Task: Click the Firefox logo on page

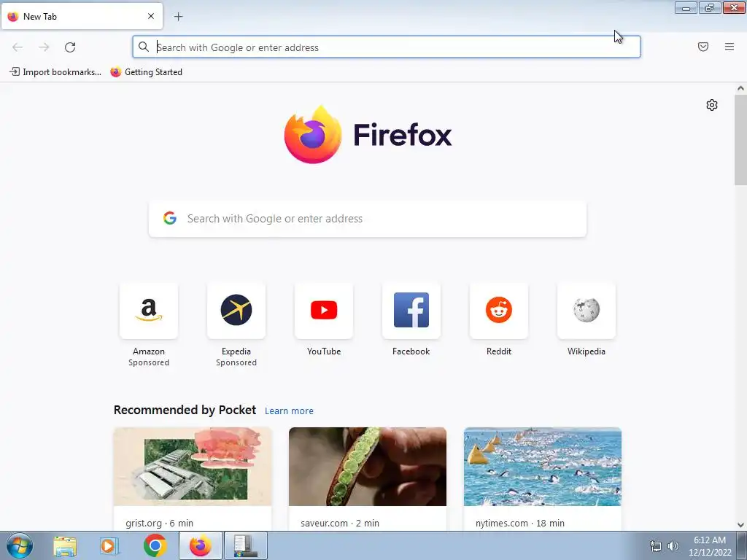Action: pos(368,135)
